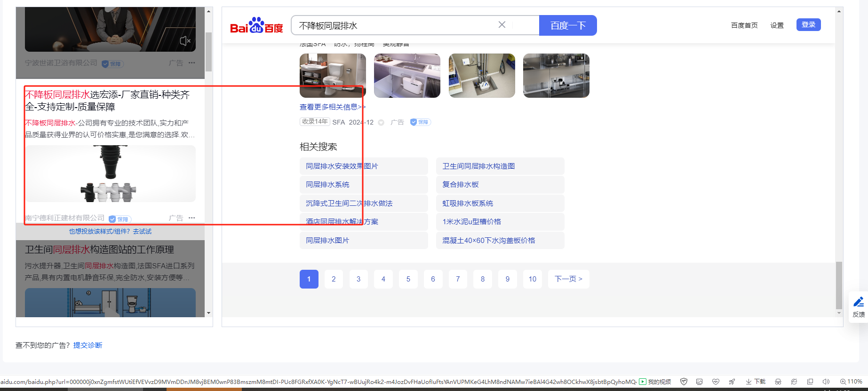Click the Baidu logo
This screenshot has height=391, width=868.
[256, 26]
